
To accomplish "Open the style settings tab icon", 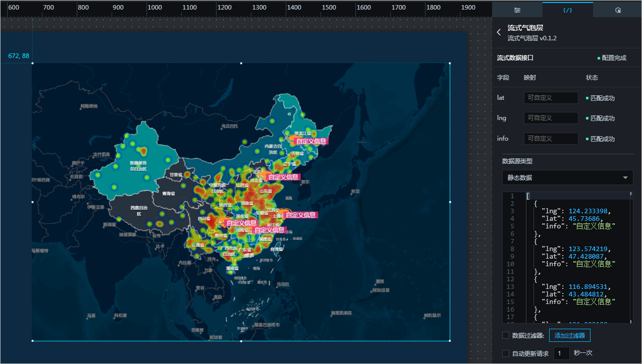I will [x=517, y=10].
